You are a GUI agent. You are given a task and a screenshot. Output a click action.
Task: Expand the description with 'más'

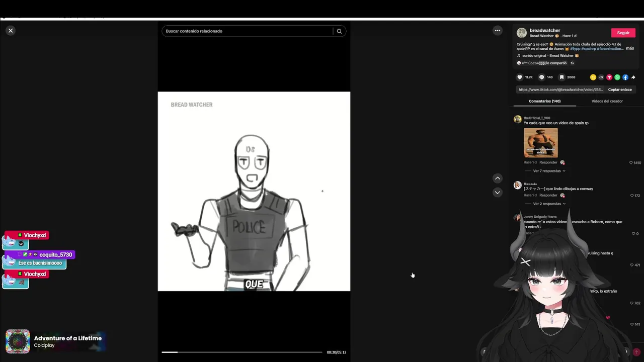pyautogui.click(x=630, y=49)
